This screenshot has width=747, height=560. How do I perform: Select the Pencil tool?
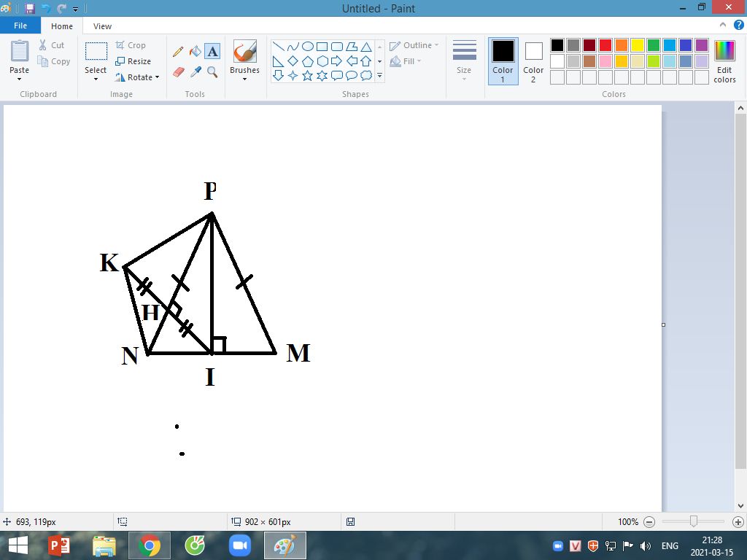click(178, 52)
